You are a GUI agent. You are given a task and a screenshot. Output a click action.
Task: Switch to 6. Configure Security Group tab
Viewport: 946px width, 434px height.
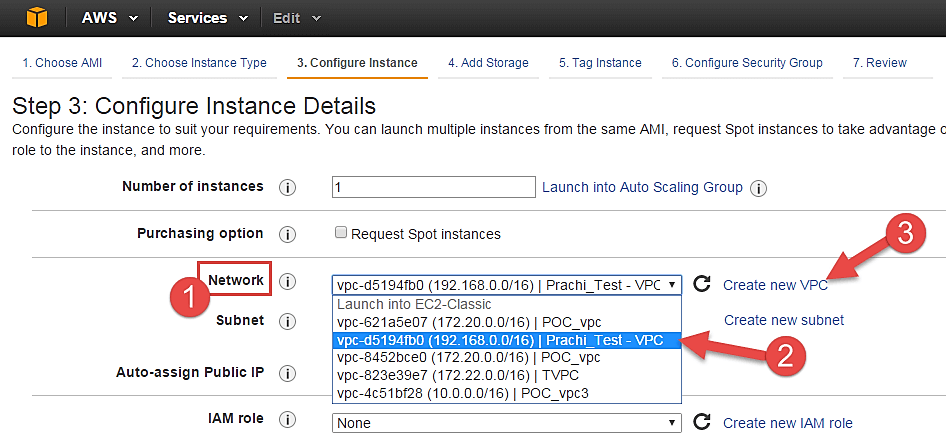click(746, 63)
